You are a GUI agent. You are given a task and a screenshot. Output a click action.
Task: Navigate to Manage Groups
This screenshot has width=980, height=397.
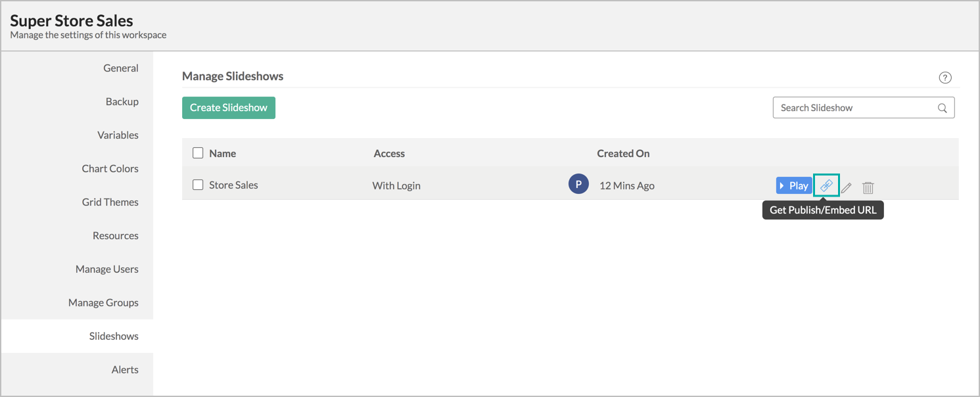pos(103,303)
